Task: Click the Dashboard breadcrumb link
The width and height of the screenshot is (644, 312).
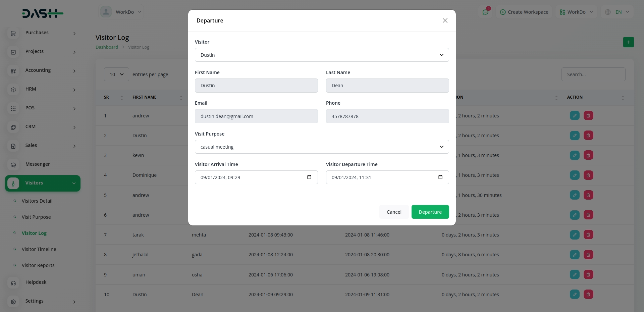Action: pos(107,47)
